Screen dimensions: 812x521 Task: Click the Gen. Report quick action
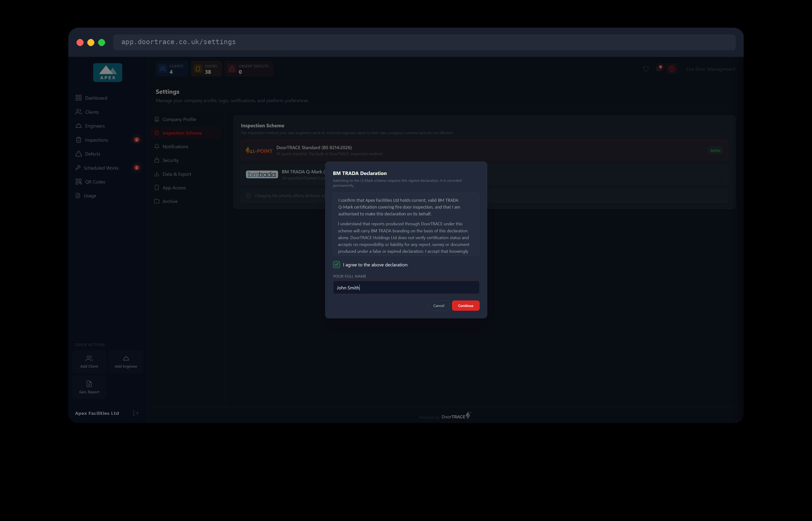[x=89, y=387]
